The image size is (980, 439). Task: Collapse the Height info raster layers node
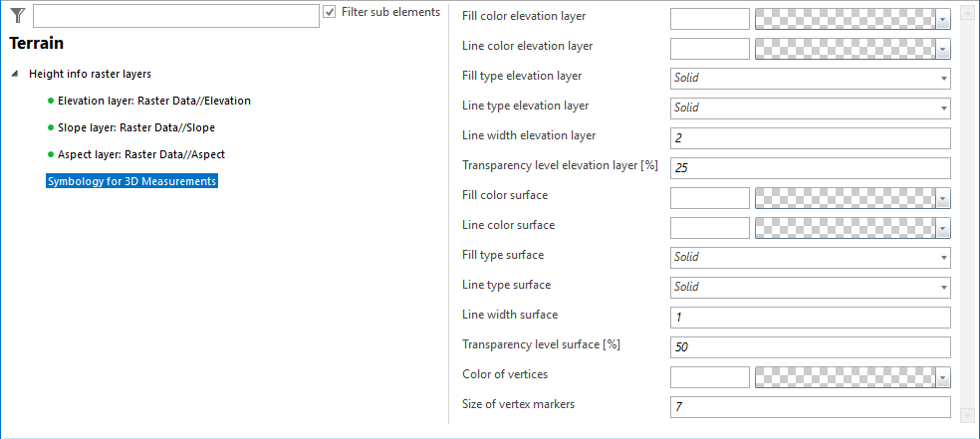click(15, 75)
